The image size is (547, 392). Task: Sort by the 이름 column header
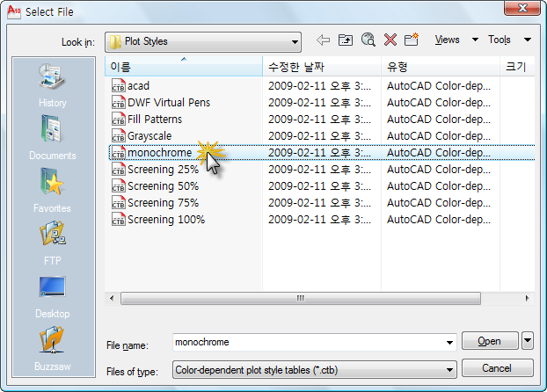point(184,66)
